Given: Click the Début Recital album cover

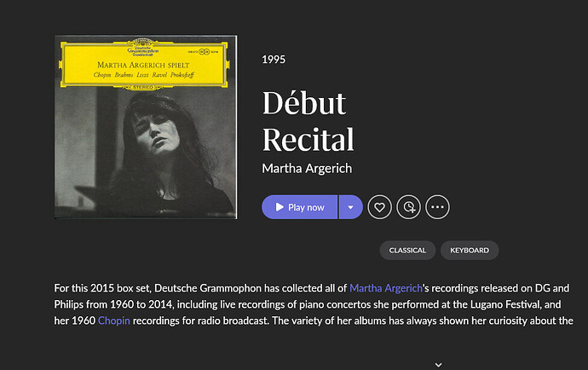Looking at the screenshot, I should (147, 126).
